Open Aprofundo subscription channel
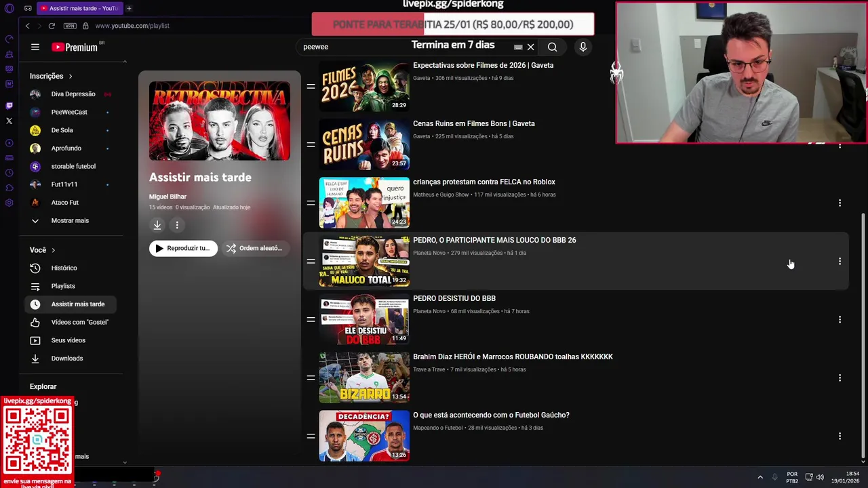Screen dimensions: 868x488 [72, 148]
